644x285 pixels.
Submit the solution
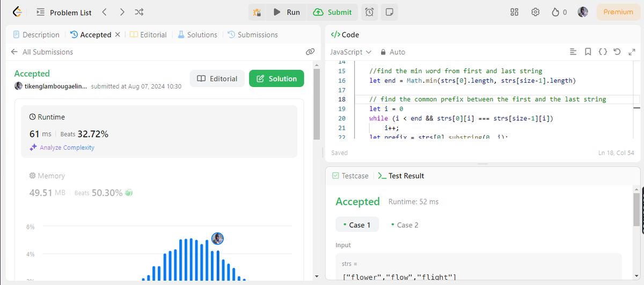pyautogui.click(x=333, y=12)
